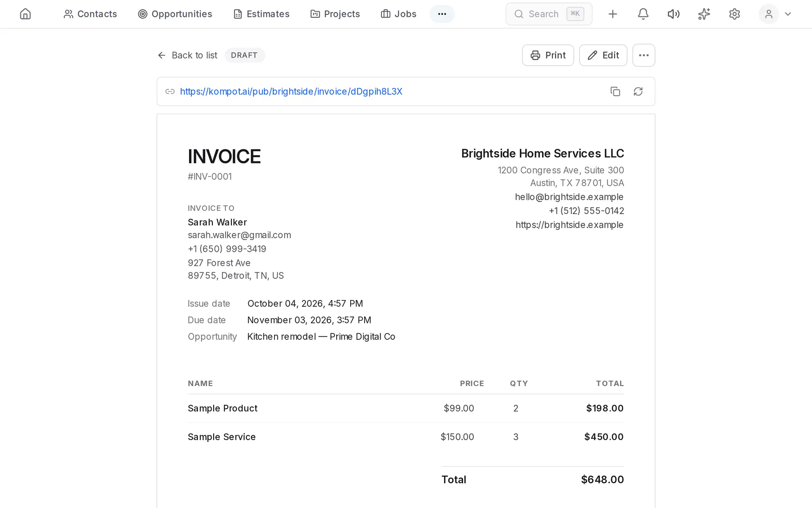812x508 pixels.
Task: Click customer phone +1 (650) 999-3419
Action: 227,249
